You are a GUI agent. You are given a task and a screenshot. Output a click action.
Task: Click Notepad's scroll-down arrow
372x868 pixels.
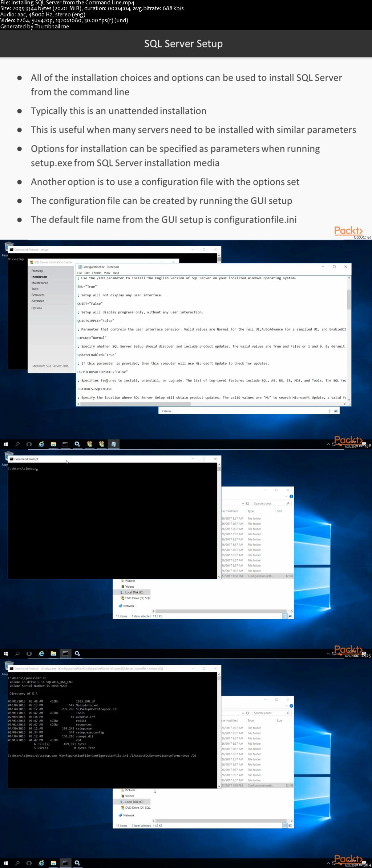[x=349, y=400]
